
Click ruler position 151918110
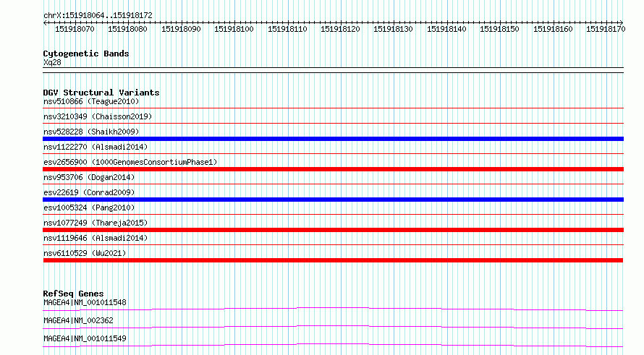tap(287, 29)
